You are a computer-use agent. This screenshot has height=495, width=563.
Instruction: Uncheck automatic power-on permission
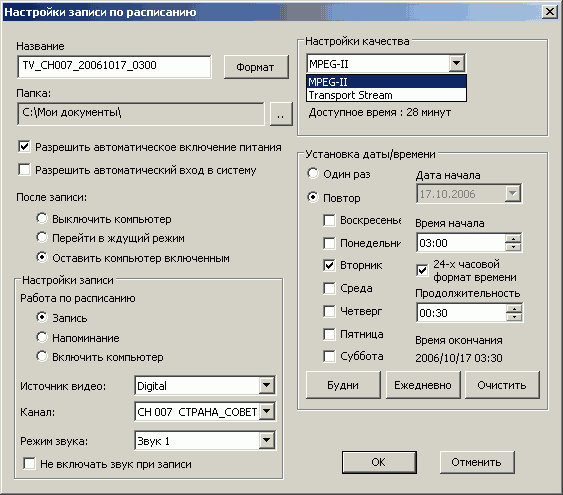point(24,146)
